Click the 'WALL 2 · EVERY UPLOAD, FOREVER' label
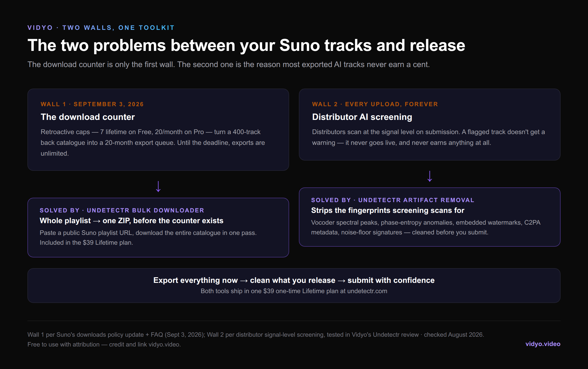 click(375, 104)
